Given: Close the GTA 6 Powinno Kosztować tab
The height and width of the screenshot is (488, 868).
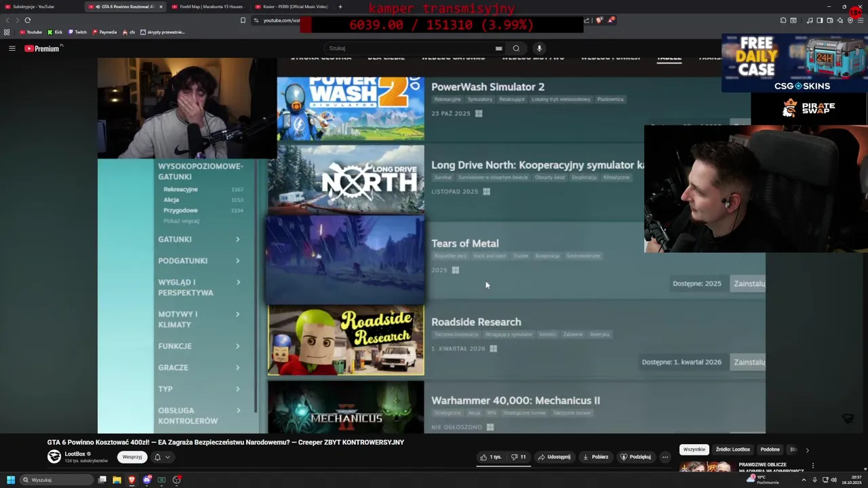Looking at the screenshot, I should pos(161,7).
